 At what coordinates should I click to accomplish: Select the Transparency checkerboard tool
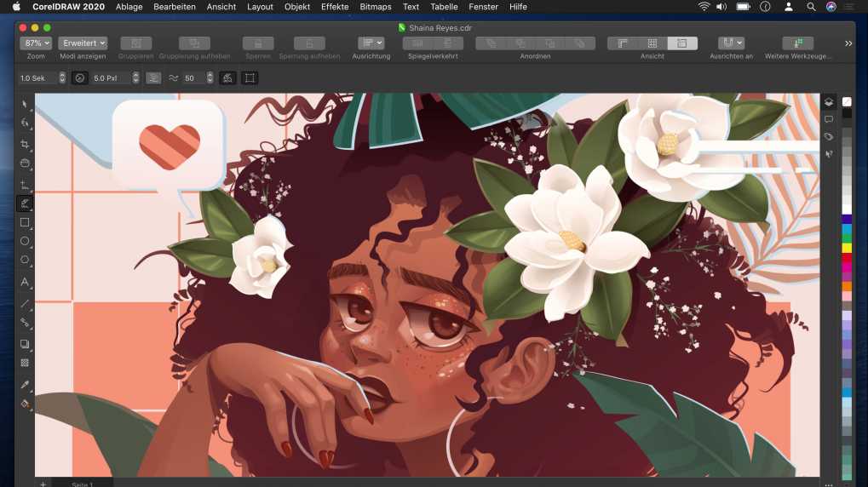[x=25, y=363]
